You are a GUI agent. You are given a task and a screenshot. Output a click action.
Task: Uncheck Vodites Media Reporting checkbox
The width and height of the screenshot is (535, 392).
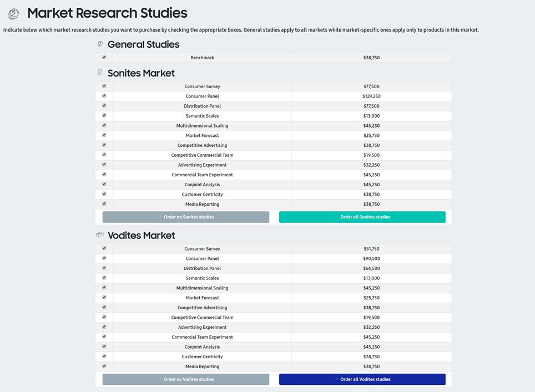[104, 366]
